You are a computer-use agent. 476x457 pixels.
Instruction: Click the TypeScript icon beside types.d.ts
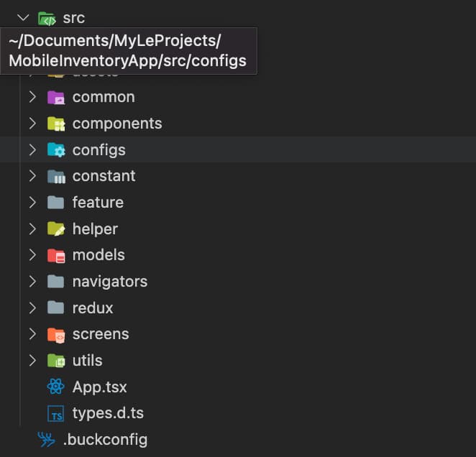click(55, 413)
